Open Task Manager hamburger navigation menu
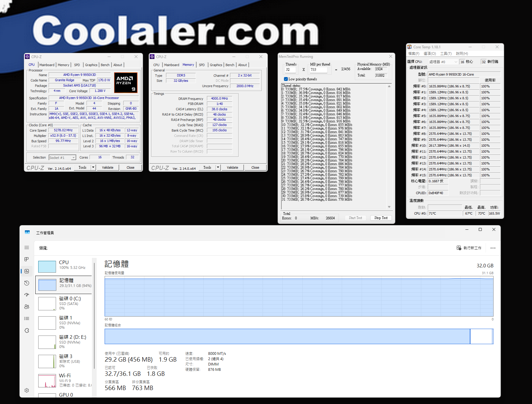532x404 pixels. coord(27,247)
